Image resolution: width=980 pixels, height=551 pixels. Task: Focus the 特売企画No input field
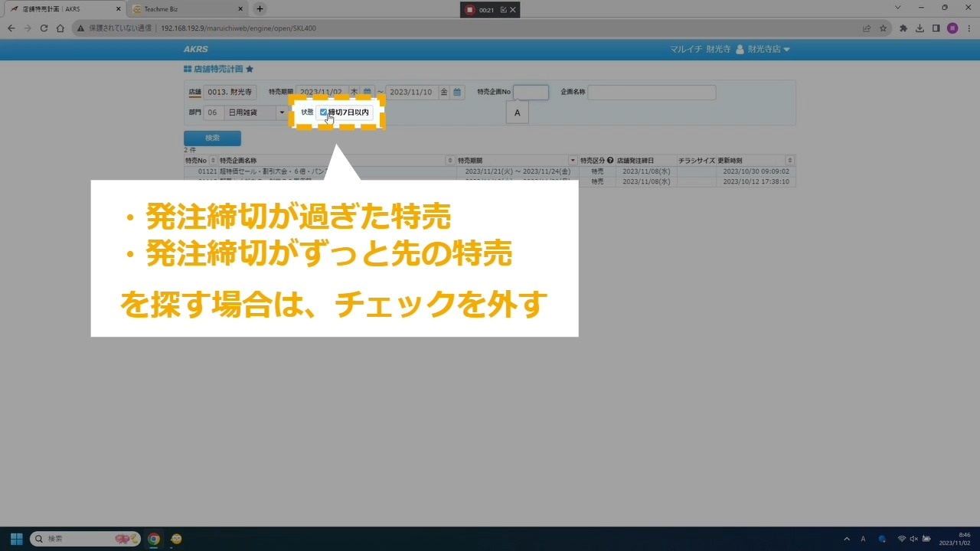click(531, 93)
